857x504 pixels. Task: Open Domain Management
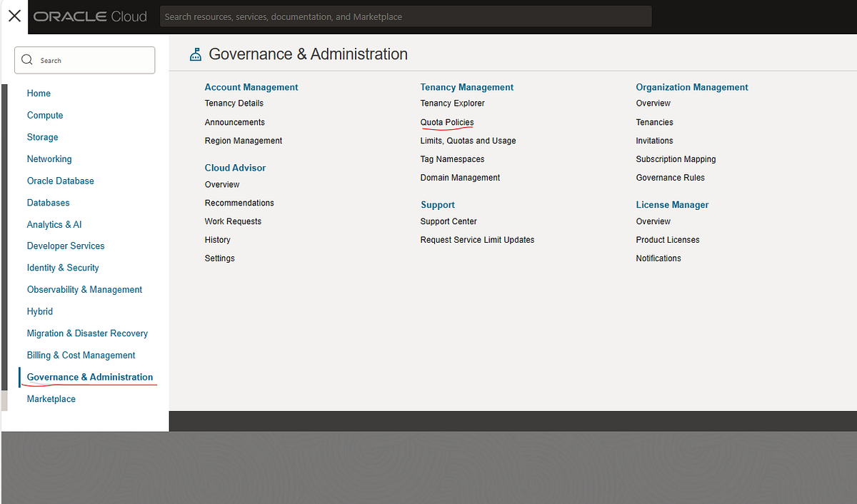tap(460, 177)
